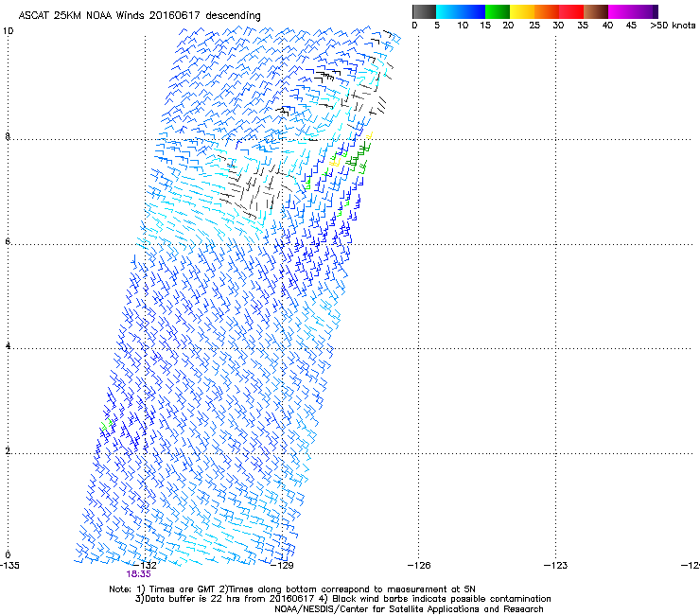Click the latitude 2 axis label
Screen dimensions: 700x615
pos(8,450)
